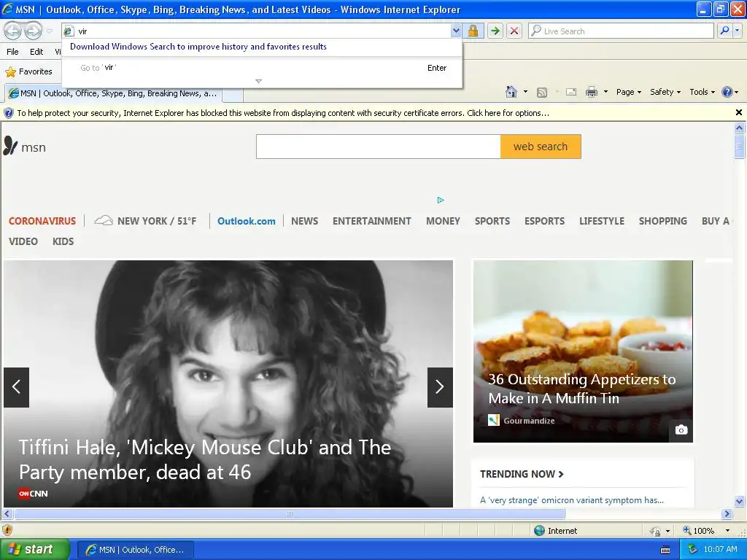Image resolution: width=747 pixels, height=560 pixels.
Task: Click the Read Mail envelope icon
Action: click(x=571, y=92)
